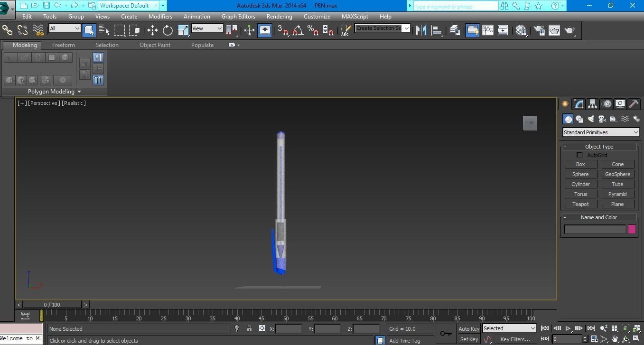
Task: Toggle Angle Snap
Action: coord(298,30)
